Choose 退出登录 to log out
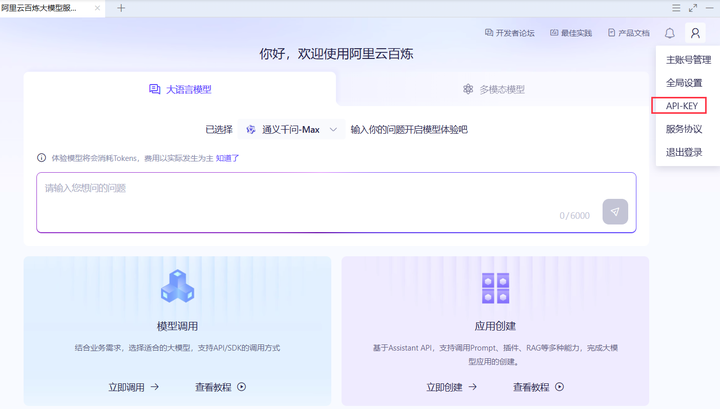Screen dimensions: 720x409 684,152
